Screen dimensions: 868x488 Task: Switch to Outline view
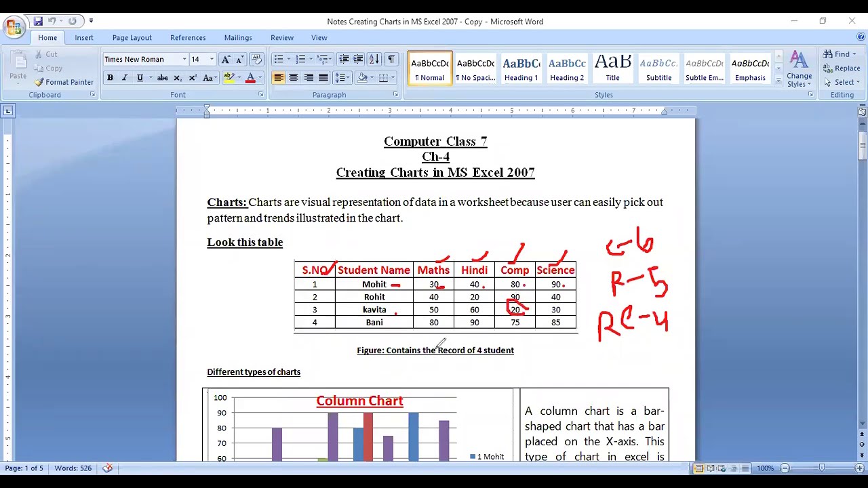click(x=733, y=468)
